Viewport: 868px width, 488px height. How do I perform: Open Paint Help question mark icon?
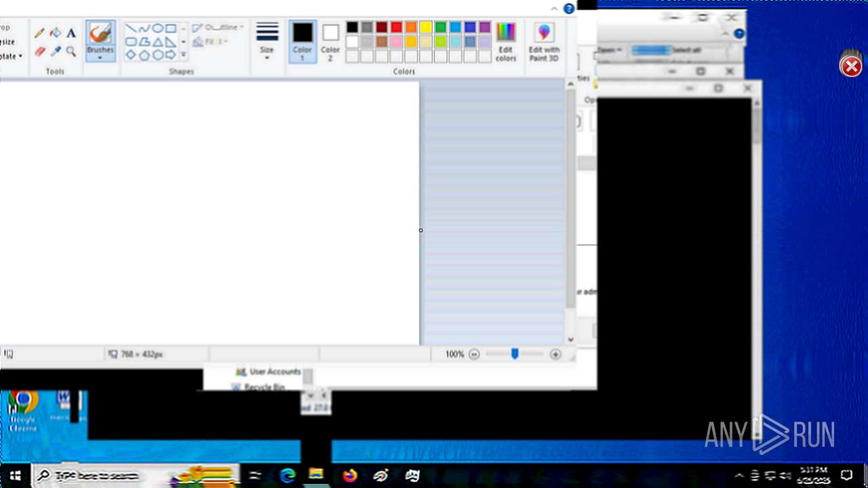[569, 9]
